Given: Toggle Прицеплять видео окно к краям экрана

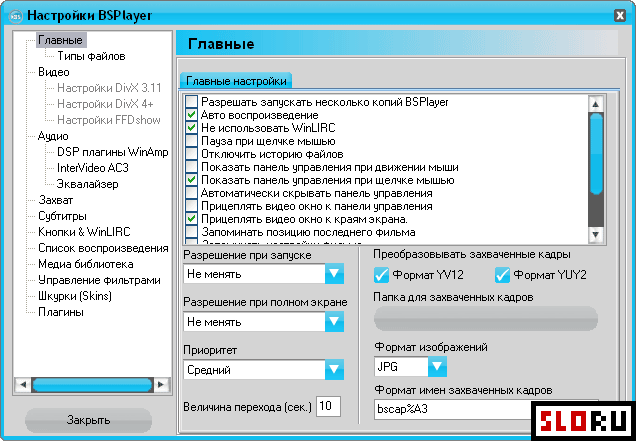Looking at the screenshot, I should pos(191,219).
